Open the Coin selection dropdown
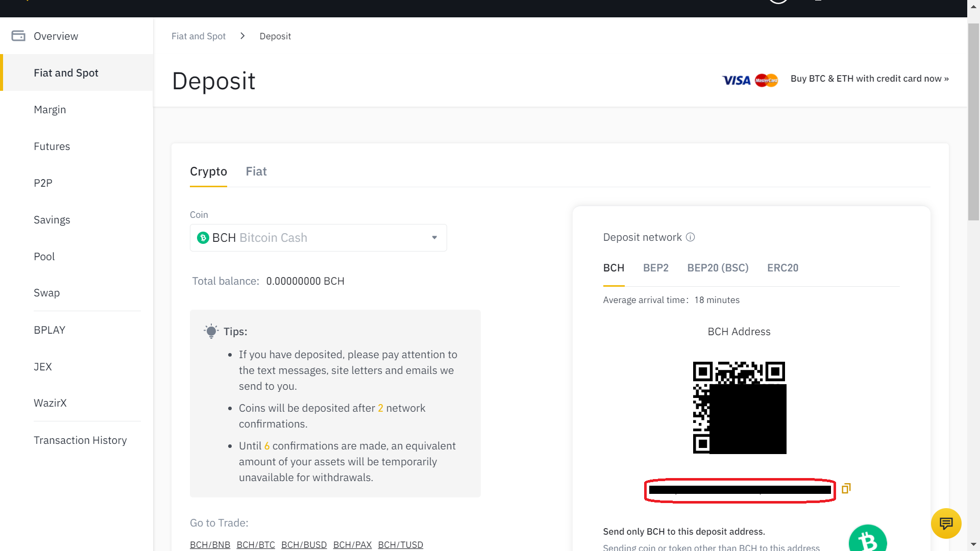Image resolution: width=980 pixels, height=551 pixels. (318, 238)
